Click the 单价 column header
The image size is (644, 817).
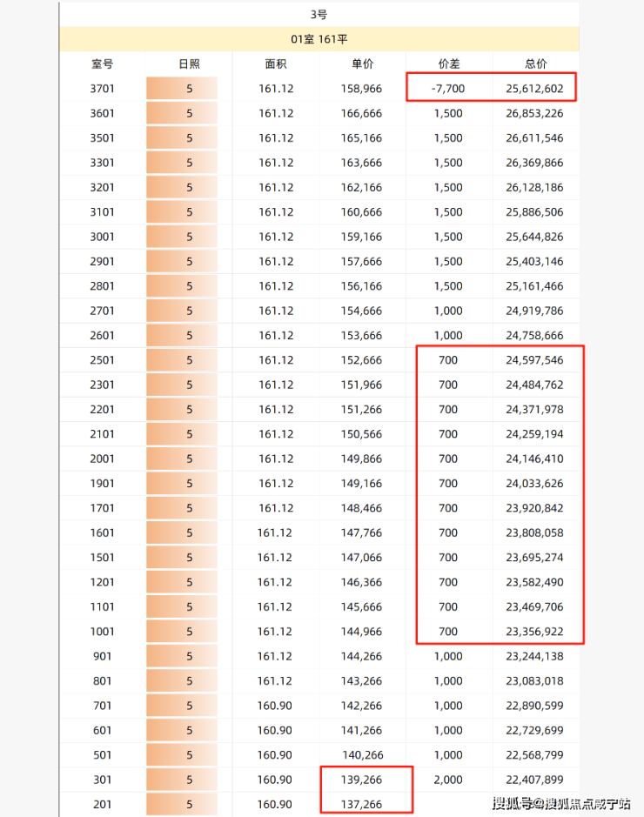point(362,64)
